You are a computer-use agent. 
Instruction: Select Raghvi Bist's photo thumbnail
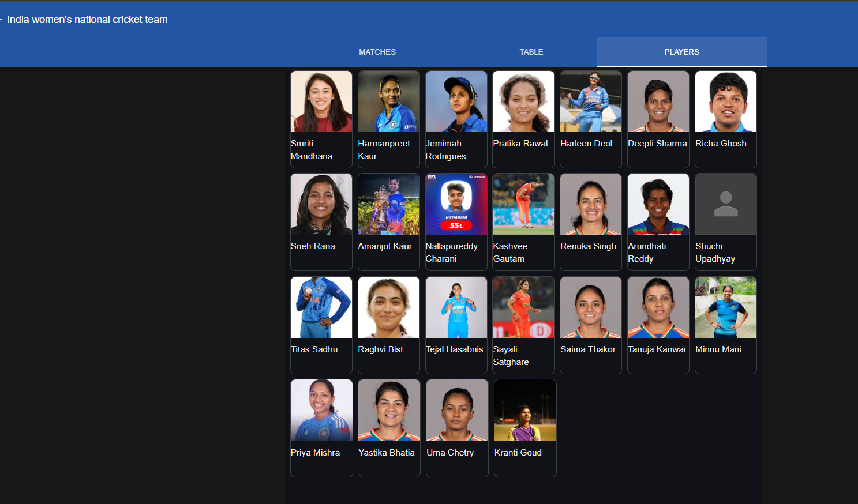point(389,307)
